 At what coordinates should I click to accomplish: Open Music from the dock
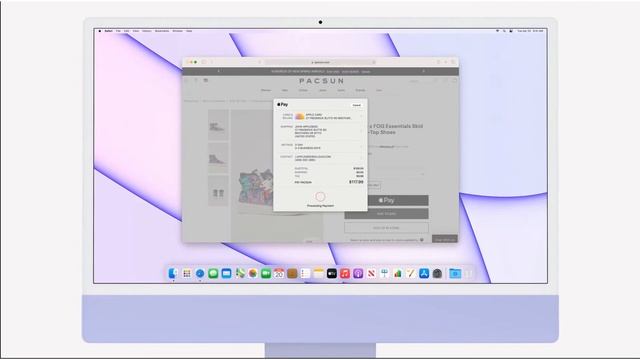pos(344,273)
